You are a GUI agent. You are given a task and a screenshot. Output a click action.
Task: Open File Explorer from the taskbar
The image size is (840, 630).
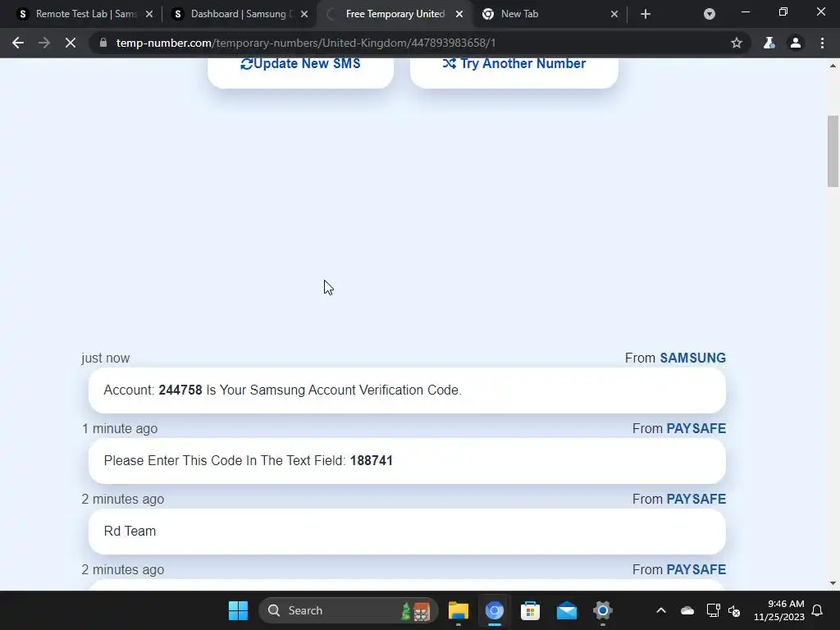(459, 610)
